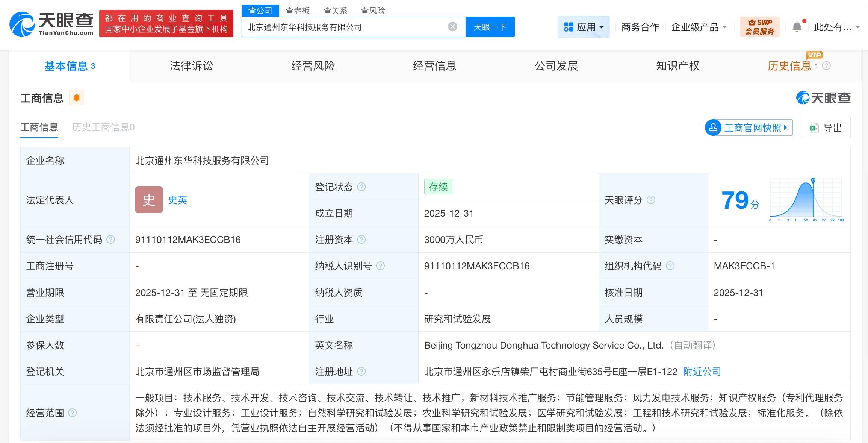Switch to the 法律诉讼 tab
This screenshot has width=868, height=443.
point(191,66)
